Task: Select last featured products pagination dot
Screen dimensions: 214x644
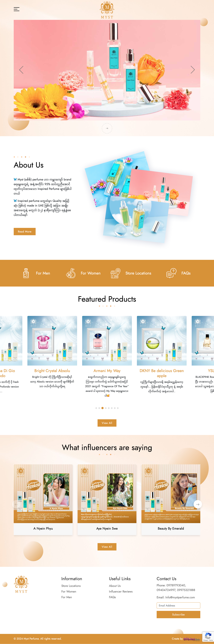Action: coord(118,408)
